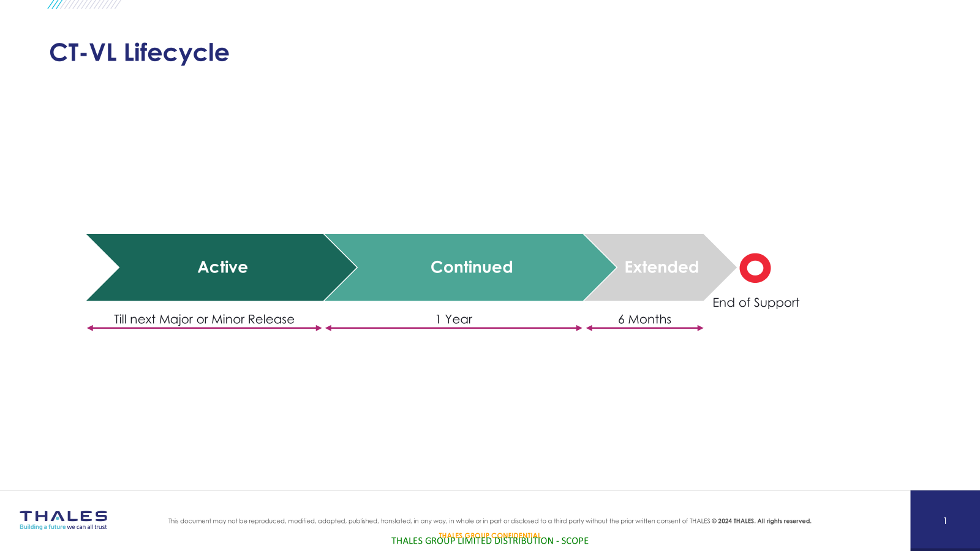The image size is (980, 551).
Task: Click the "© 2024 THALES. All rights reserved." text
Action: (761, 521)
